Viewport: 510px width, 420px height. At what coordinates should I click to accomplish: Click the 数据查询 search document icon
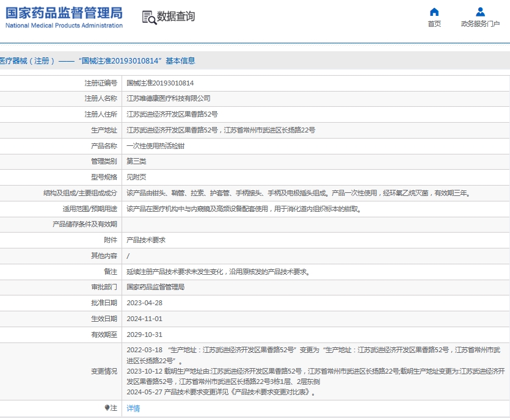(149, 18)
